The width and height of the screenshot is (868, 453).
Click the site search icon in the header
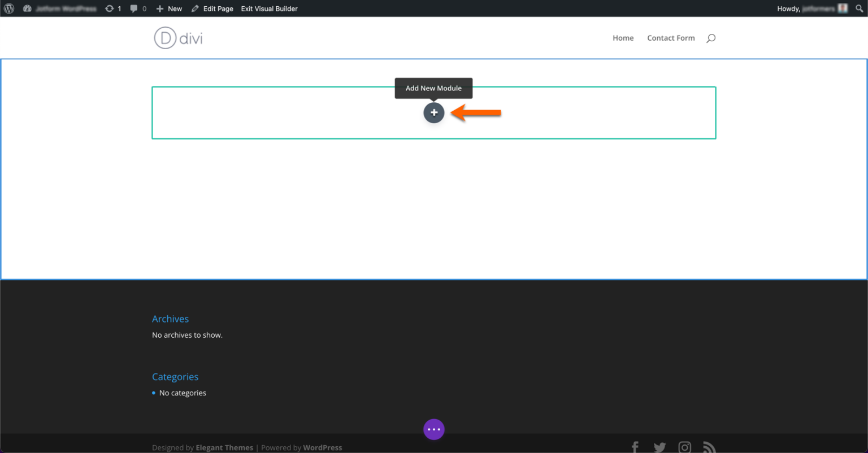[711, 38]
